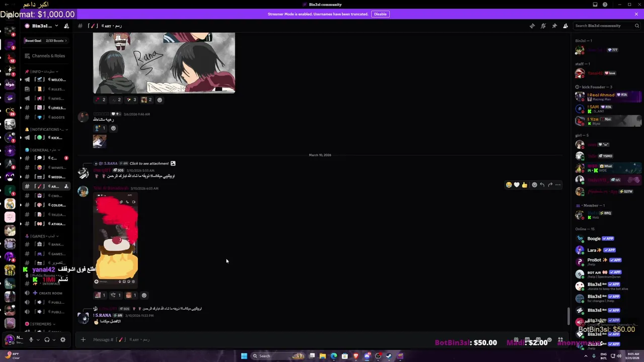Open the ATHKA... channel
Viewport: 644px width, 362px height.
(46, 224)
